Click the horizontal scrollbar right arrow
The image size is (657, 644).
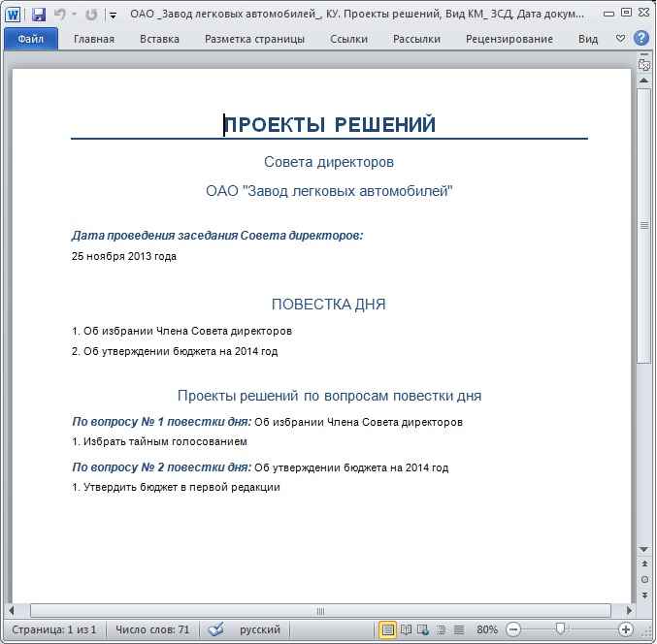click(x=629, y=611)
